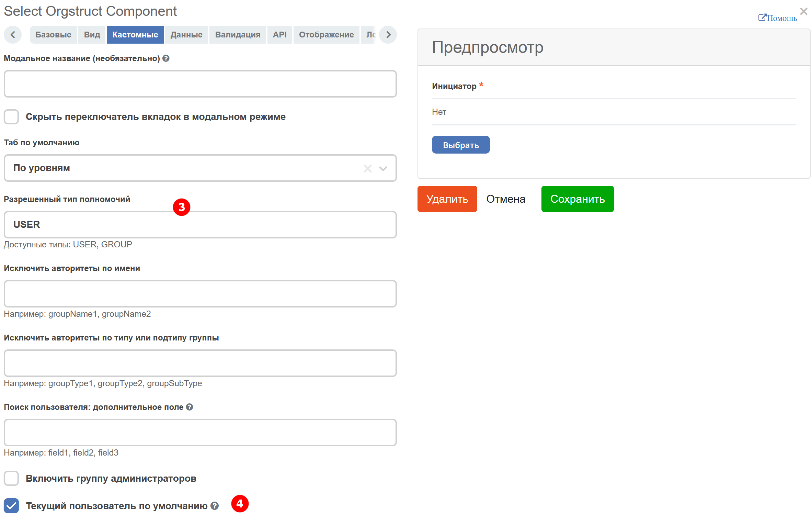This screenshot has width=812, height=526.
Task: Enable include administrators group checkbox
Action: coord(11,478)
